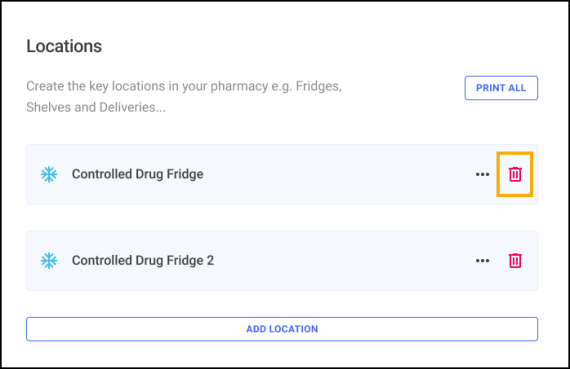Click the 'Create the key locations' description line
This screenshot has height=369, width=570.
coord(184,86)
